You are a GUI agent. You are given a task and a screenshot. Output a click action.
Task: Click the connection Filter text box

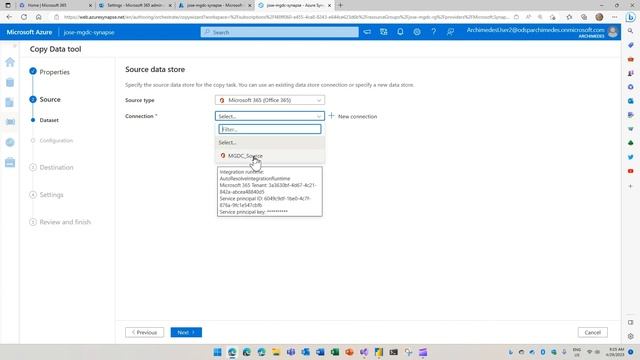coord(270,129)
